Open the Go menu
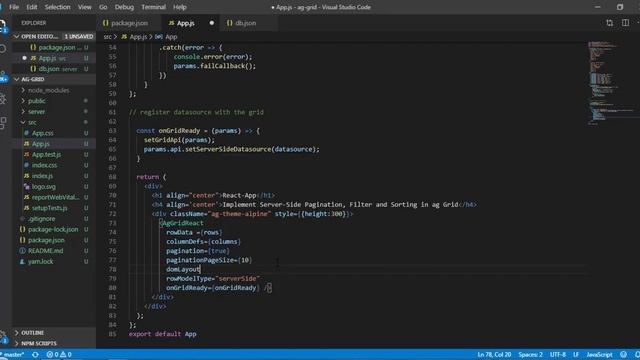Screen dimensions: 640x360 coord(103,7)
